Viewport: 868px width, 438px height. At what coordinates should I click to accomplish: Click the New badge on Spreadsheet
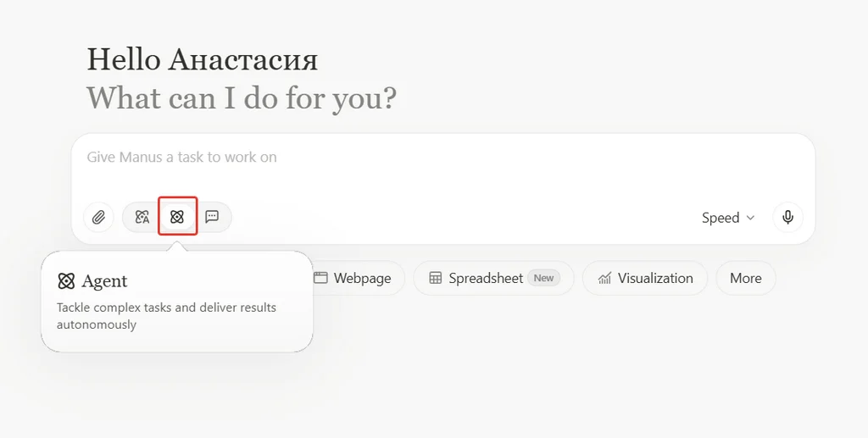543,278
